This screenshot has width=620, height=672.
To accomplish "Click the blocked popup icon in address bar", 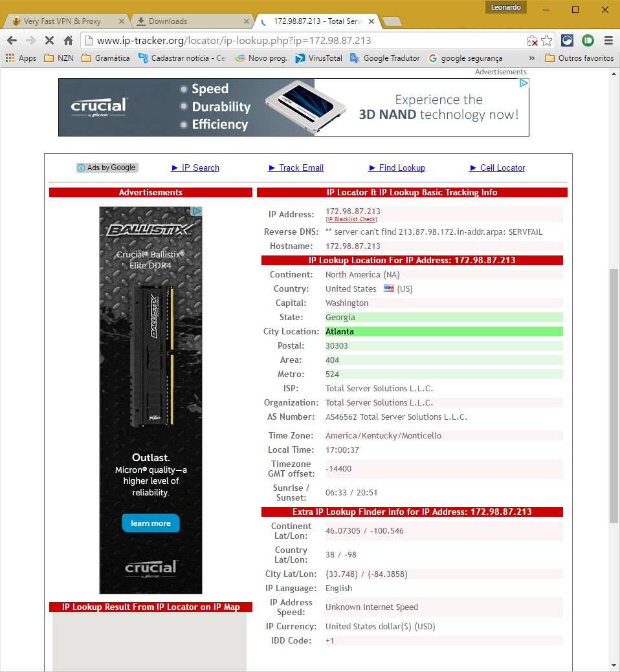I will 532,41.
